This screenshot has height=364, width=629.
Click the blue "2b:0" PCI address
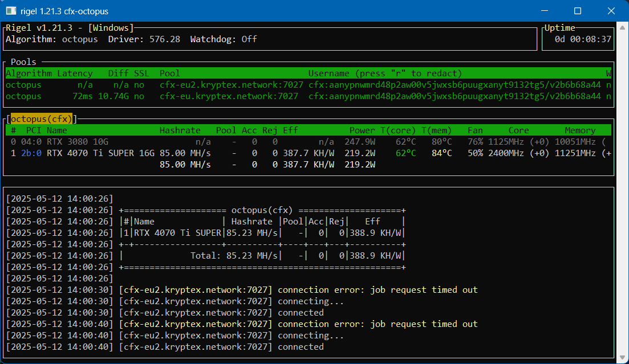pyautogui.click(x=31, y=153)
